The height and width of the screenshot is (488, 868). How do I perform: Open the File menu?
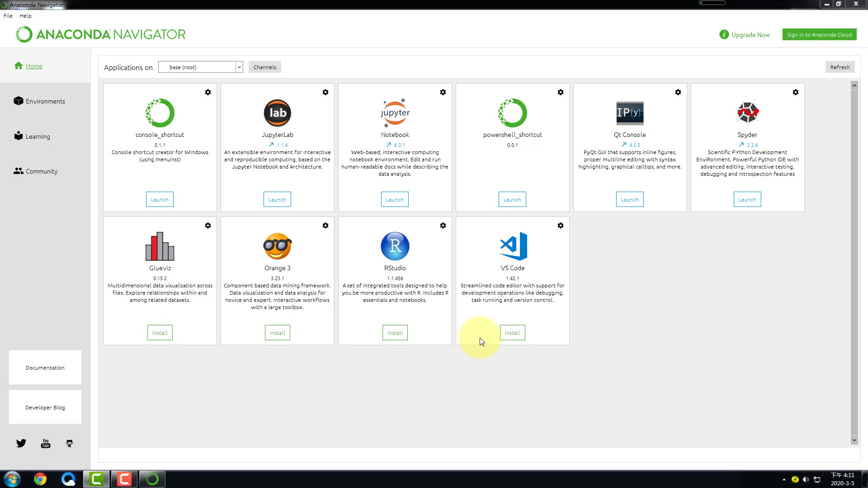[8, 16]
